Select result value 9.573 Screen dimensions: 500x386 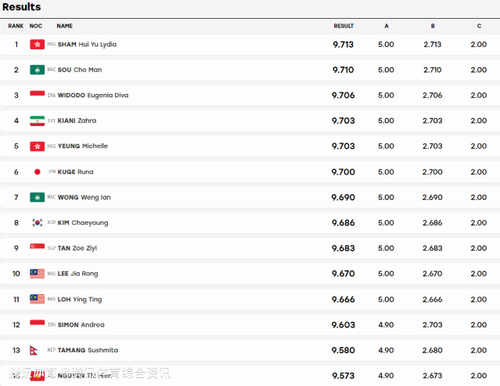(343, 376)
